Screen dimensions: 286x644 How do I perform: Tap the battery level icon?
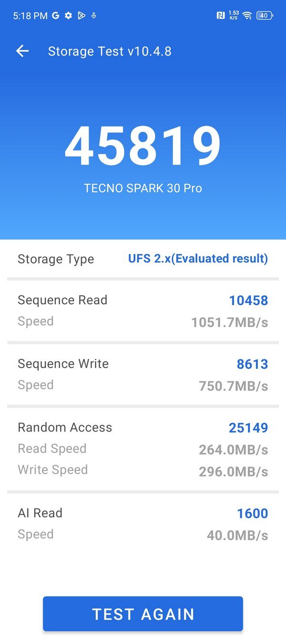(x=265, y=16)
